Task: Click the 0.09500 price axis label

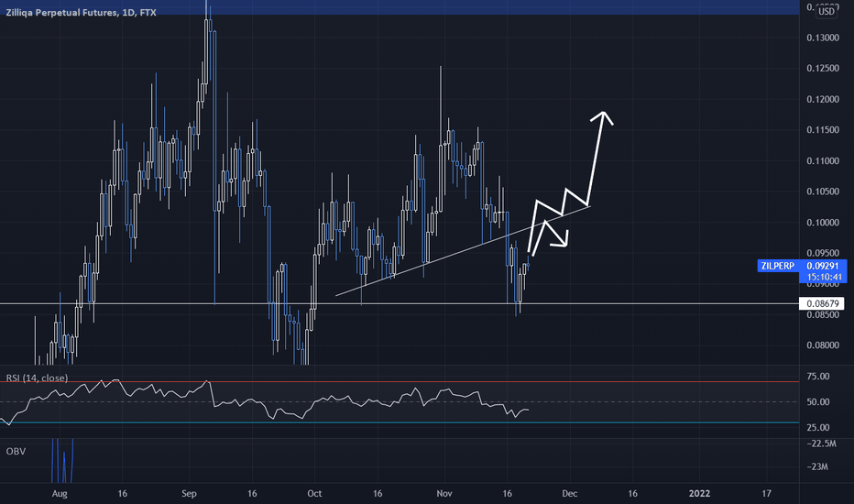Action: pos(823,253)
